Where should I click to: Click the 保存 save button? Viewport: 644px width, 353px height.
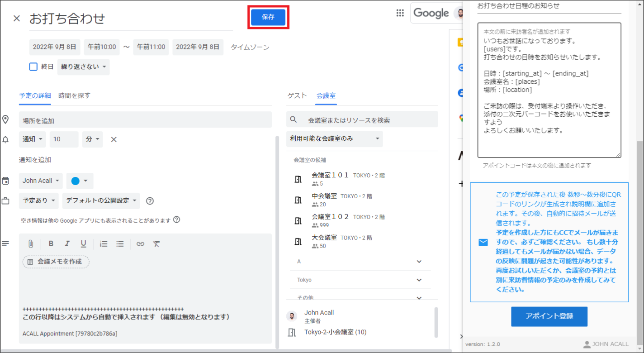tap(268, 17)
